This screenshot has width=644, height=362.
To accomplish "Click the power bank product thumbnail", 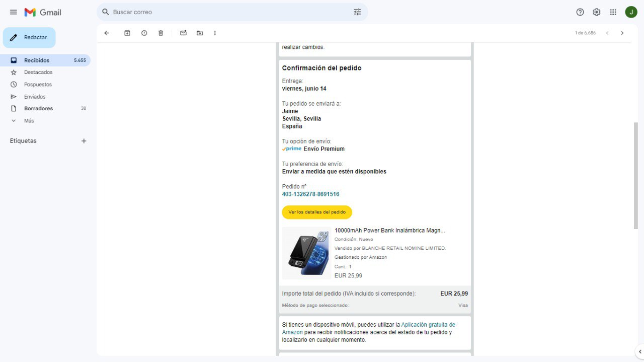I will [x=306, y=253].
